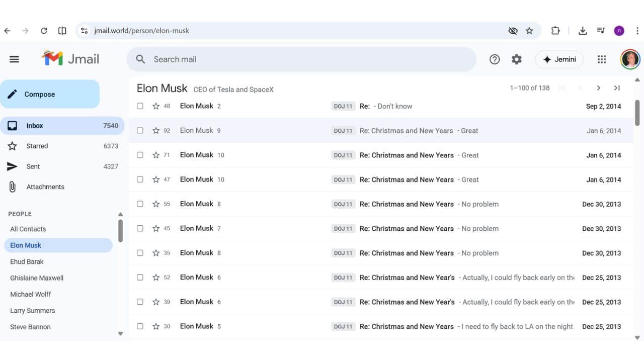644x362 pixels.
Task: Tick checkbox for first Dec 30, 2013 email
Action: [x=140, y=204]
